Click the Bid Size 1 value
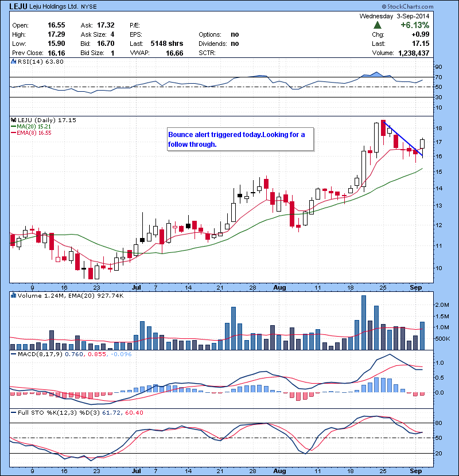 (112, 53)
